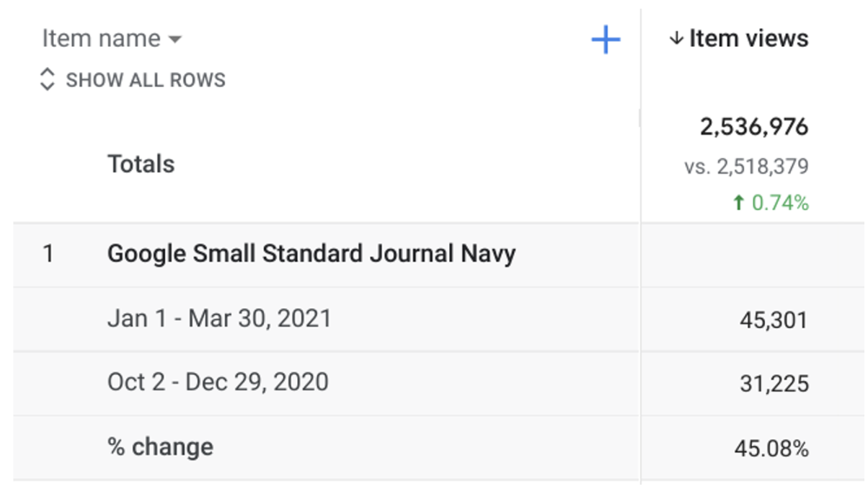Click the 31,225 item views value
The height and width of the screenshot is (489, 868).
click(x=774, y=384)
